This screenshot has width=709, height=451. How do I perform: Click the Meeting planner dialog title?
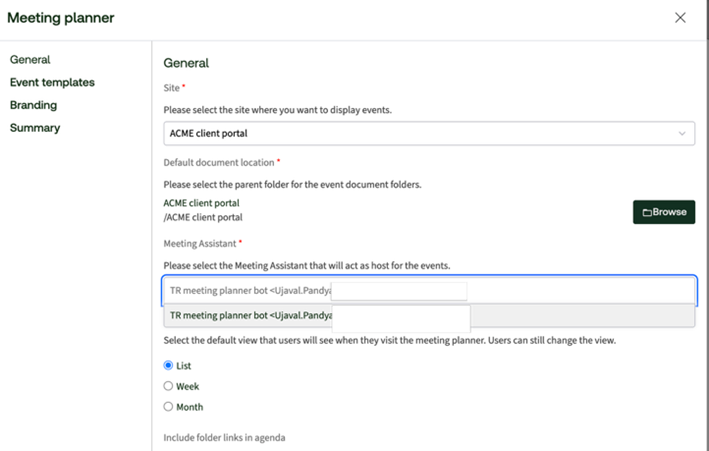click(x=61, y=18)
